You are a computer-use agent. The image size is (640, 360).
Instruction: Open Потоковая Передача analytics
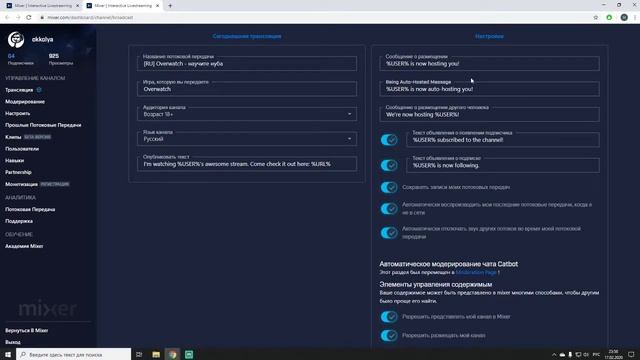pyautogui.click(x=30, y=209)
